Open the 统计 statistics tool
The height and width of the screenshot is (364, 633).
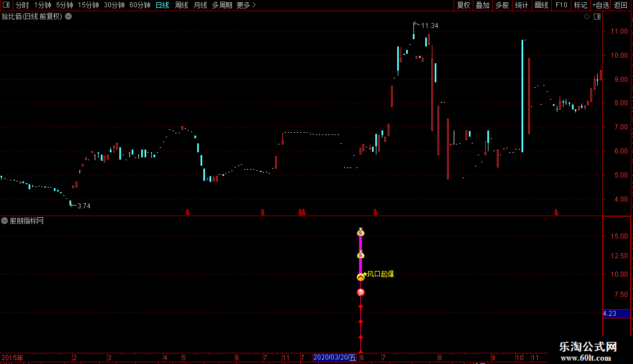pos(521,5)
